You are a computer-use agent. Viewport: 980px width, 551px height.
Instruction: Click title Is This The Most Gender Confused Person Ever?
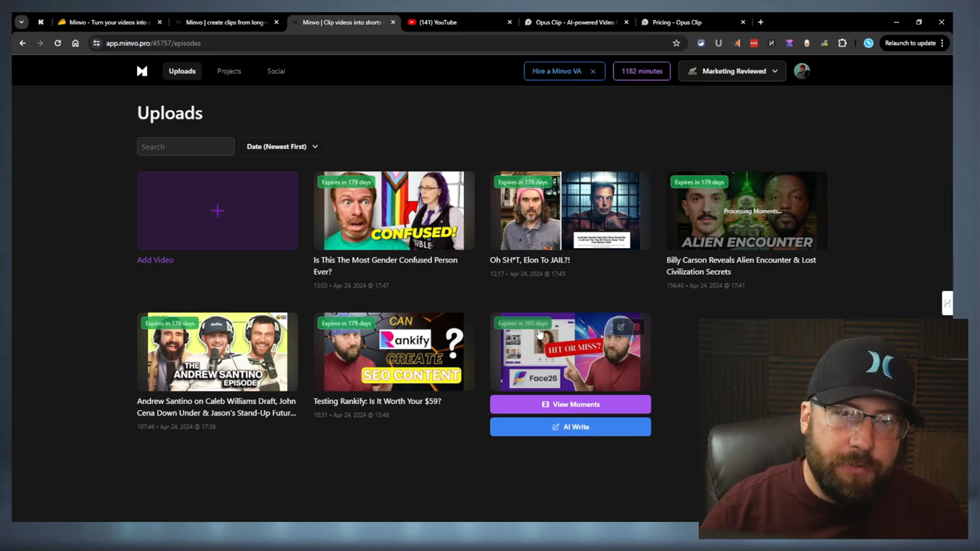(x=385, y=266)
